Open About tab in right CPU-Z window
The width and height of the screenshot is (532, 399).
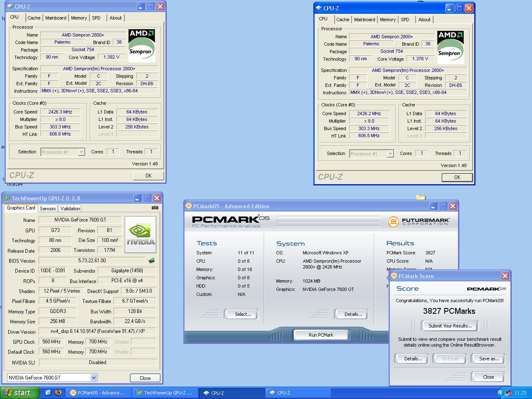[424, 20]
